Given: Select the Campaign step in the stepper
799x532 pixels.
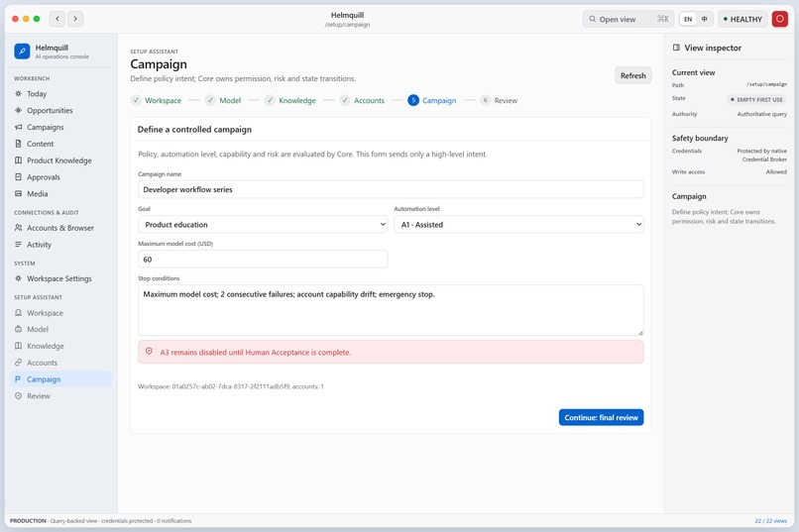Looking at the screenshot, I should (432, 100).
